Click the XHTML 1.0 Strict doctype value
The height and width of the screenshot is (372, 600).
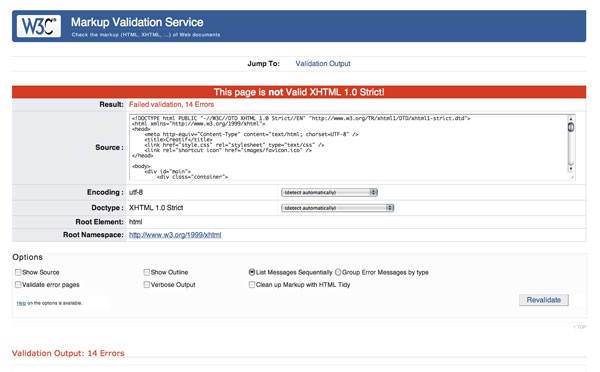156,208
